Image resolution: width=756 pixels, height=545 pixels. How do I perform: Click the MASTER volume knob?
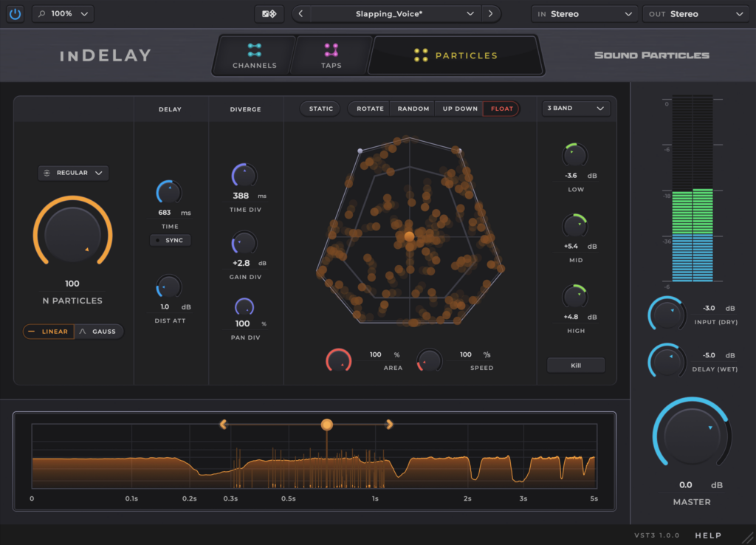pos(691,436)
